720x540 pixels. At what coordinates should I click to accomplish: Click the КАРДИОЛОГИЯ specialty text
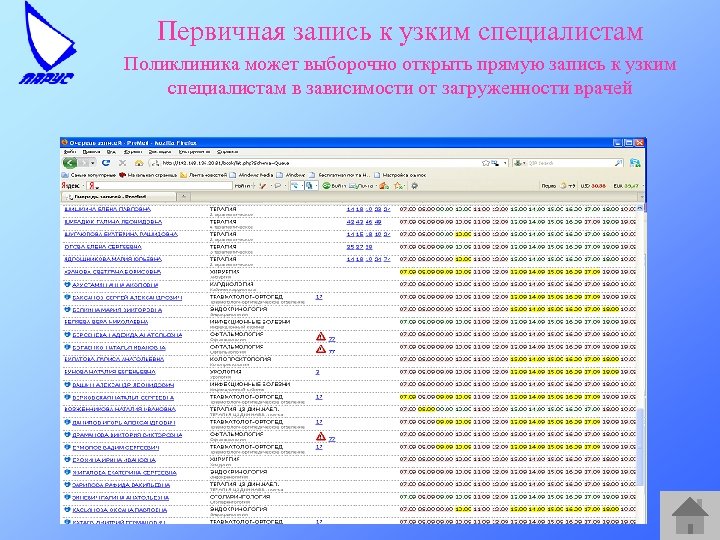tap(231, 284)
